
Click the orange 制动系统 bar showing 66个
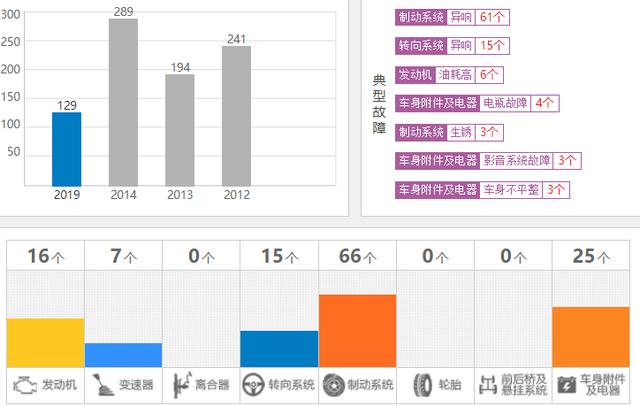(x=358, y=331)
